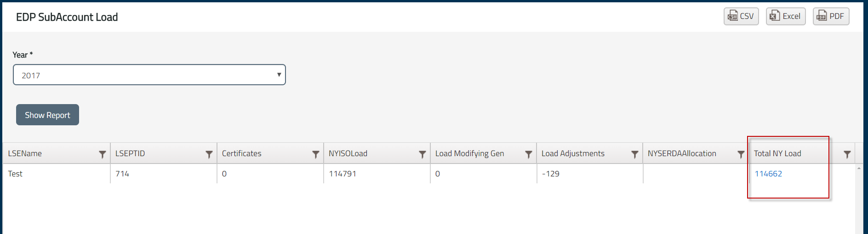Click the grid scrollbar up arrow

click(859, 169)
